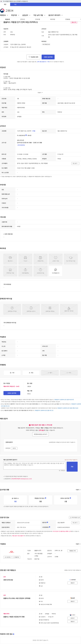Go to the 우대사항 tab
This screenshot has height=644, width=81.
(x=38, y=19)
